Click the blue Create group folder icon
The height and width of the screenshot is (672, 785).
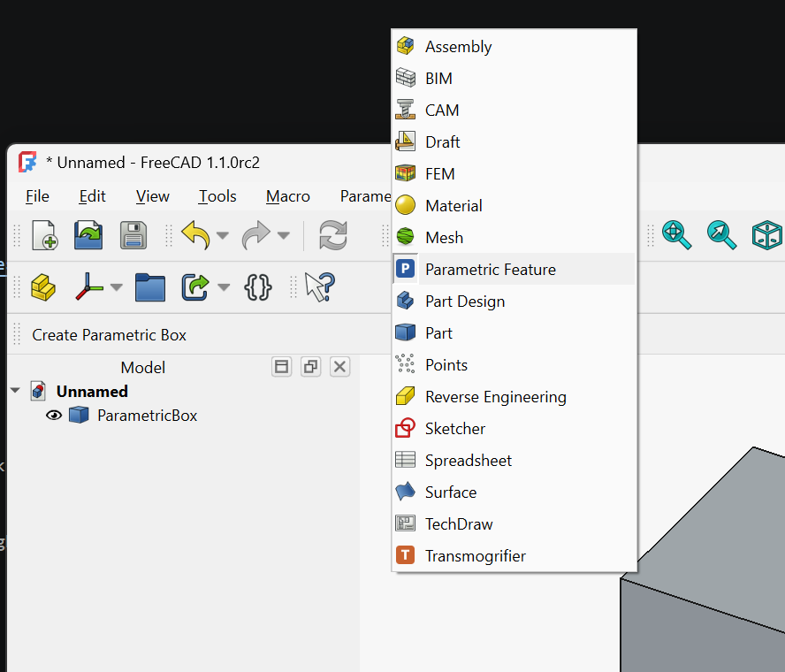[x=149, y=287]
